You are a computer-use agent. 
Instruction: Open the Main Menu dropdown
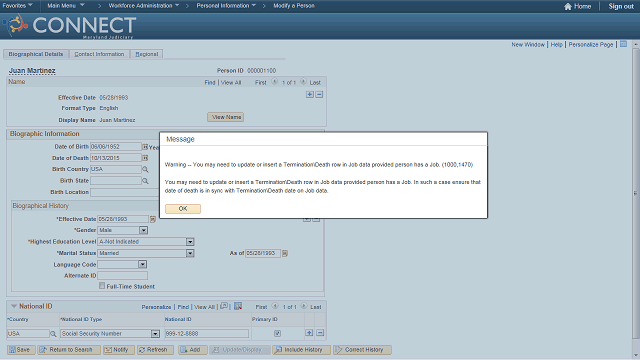point(65,6)
